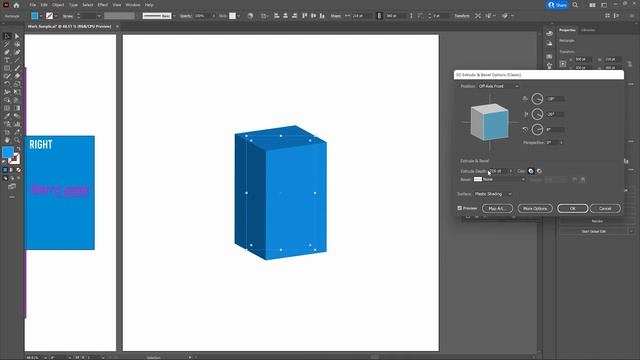Open stroke color dropdown in control bar
Screen dimensions: 640x360
point(56,16)
